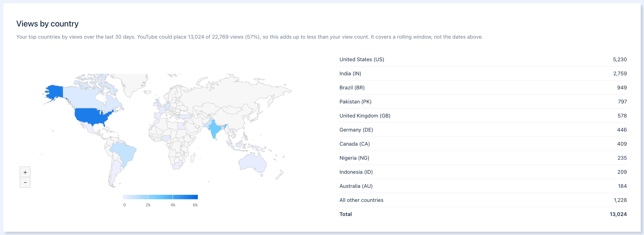
Task: Click the Brazil (BR) row
Action: (x=483, y=88)
